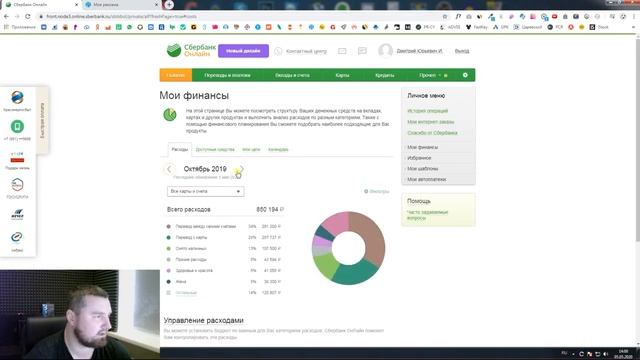Switch to the Мои цели tab
The image size is (640, 360).
tap(251, 149)
